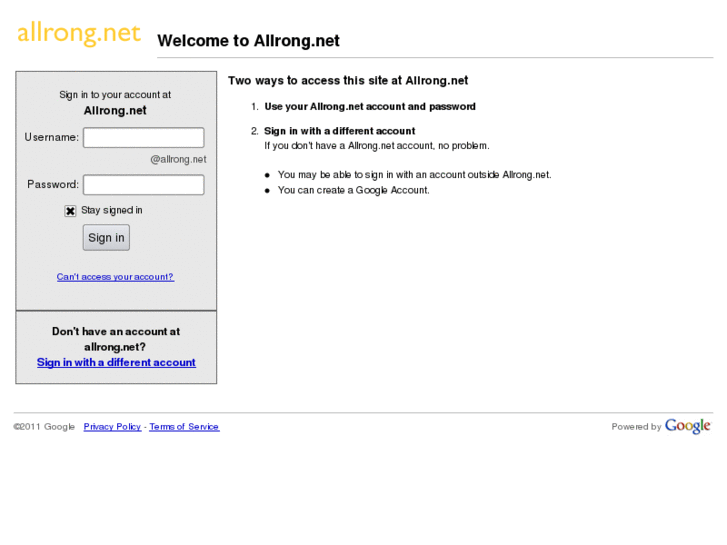The width and height of the screenshot is (727, 545).
Task: Click 'Use your Allrong.net account and password' text
Action: [x=370, y=107]
